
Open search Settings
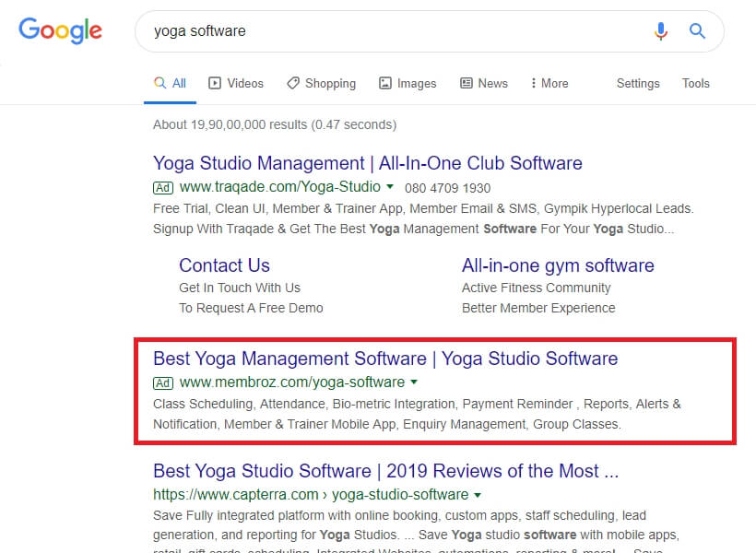638,83
